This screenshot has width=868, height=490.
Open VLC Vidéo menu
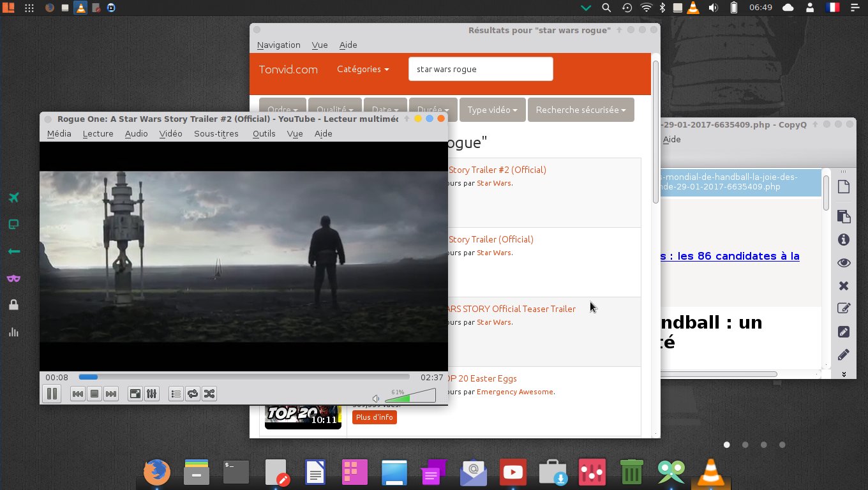171,133
